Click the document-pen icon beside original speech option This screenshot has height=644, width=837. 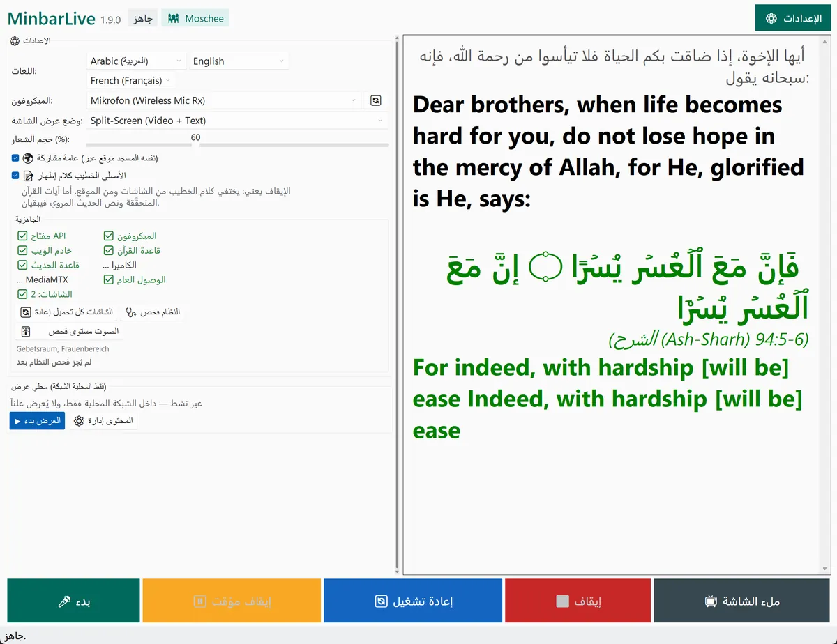click(x=29, y=176)
